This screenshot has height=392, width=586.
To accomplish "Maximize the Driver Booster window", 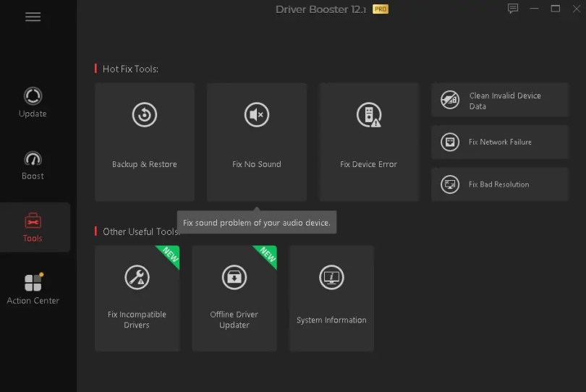I will pyautogui.click(x=556, y=8).
